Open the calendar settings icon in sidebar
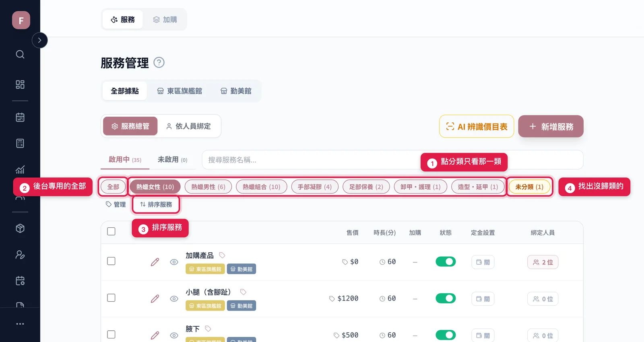Screen dimensions: 644x342 click(x=20, y=281)
